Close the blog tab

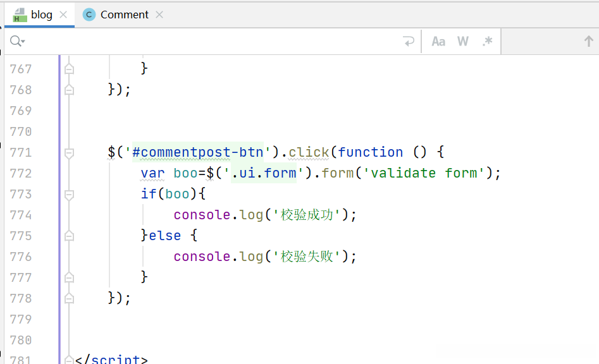coord(63,15)
